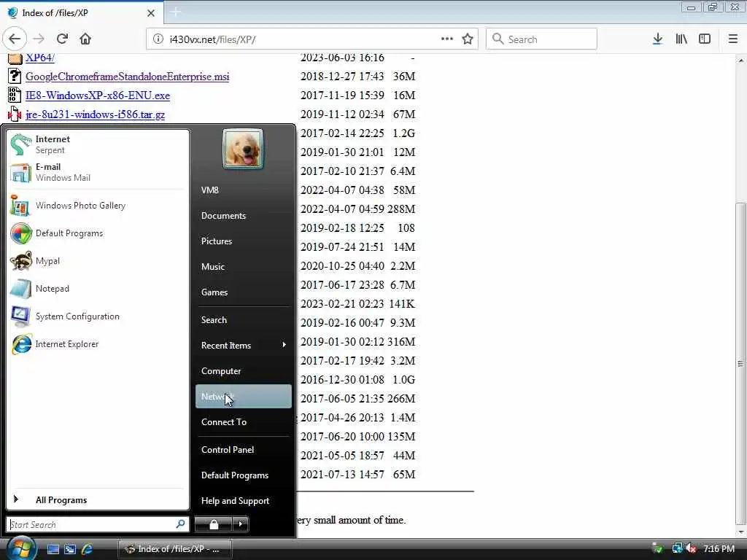Go back with the browser back arrow
This screenshot has width=747, height=560.
(x=15, y=39)
